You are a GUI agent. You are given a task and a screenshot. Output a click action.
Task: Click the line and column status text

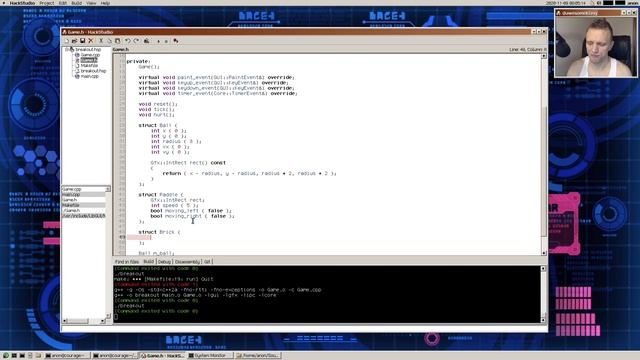[527, 49]
